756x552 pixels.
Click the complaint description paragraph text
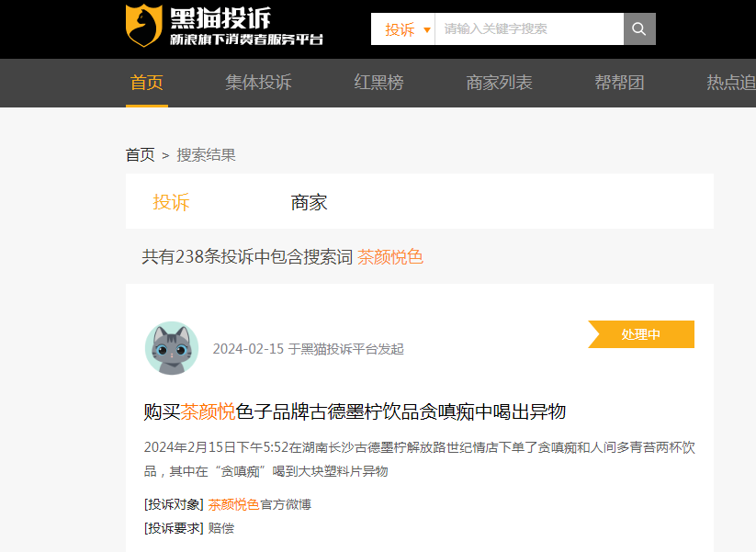point(419,459)
